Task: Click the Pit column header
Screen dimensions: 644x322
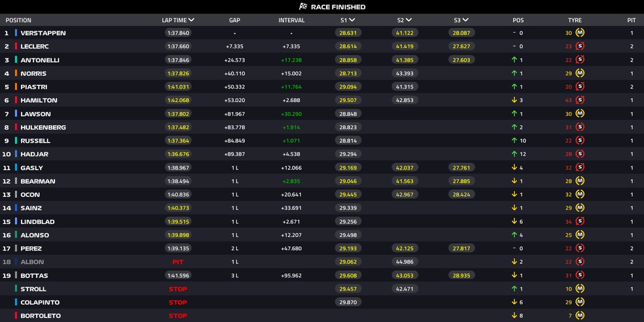Action: 632,20
